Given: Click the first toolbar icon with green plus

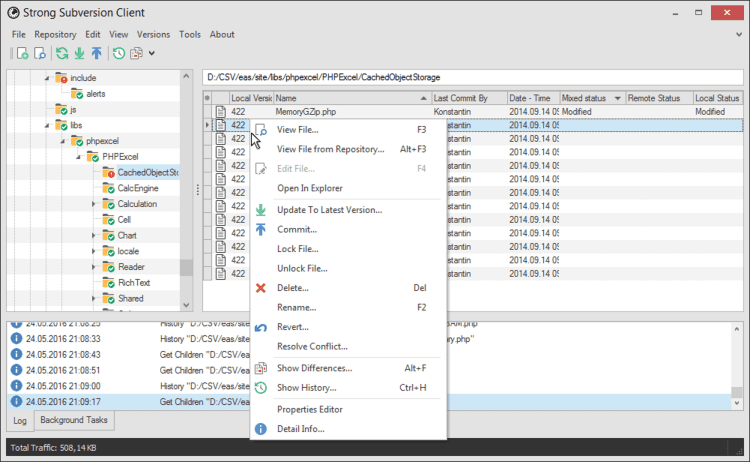Looking at the screenshot, I should [21, 53].
